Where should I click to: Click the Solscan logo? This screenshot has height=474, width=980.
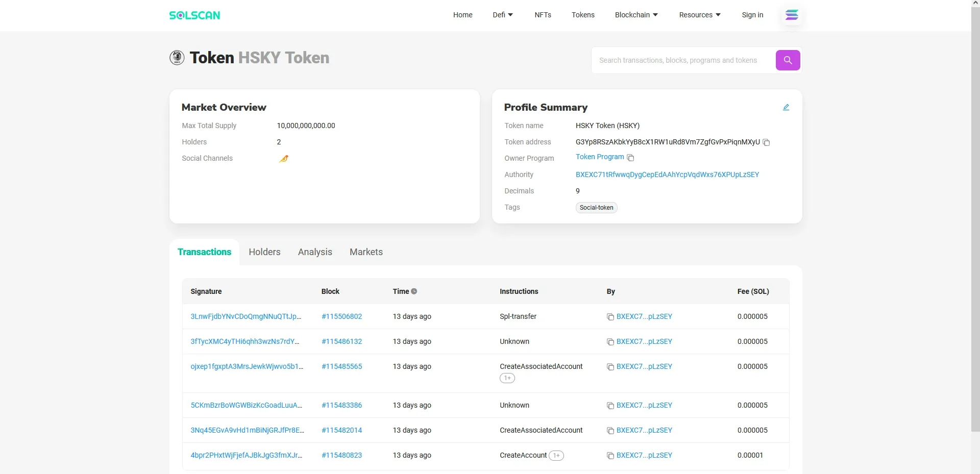(x=194, y=15)
